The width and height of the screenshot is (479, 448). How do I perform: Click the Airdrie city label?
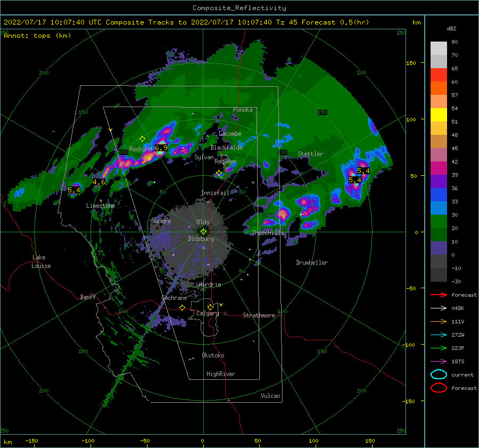(x=210, y=284)
